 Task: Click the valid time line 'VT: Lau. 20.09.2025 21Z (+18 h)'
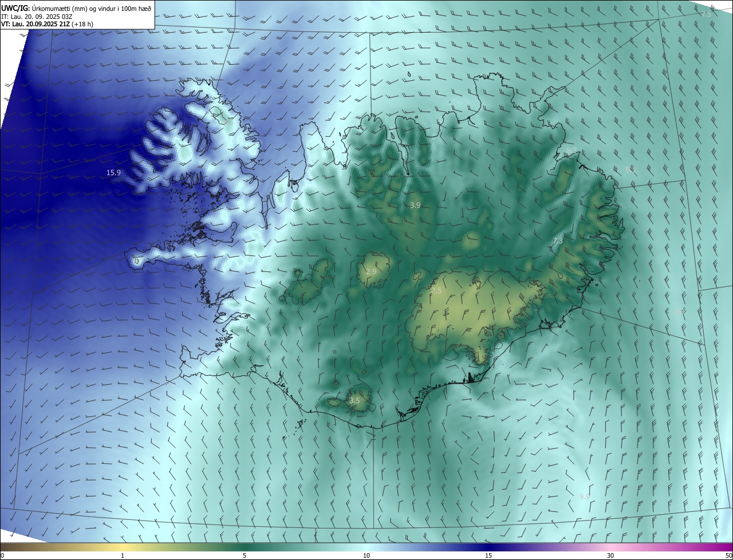(x=46, y=24)
